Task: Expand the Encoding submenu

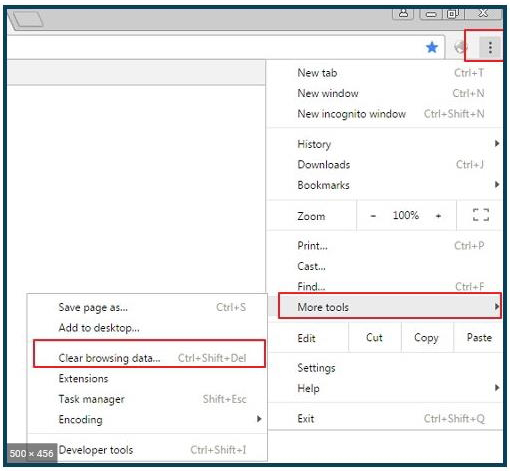Action: pyautogui.click(x=147, y=420)
